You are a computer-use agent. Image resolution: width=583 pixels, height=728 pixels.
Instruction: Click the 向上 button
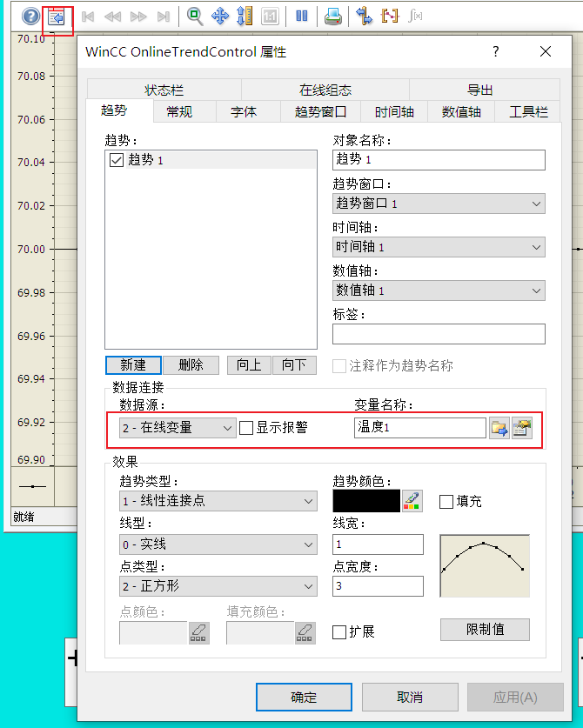(249, 365)
